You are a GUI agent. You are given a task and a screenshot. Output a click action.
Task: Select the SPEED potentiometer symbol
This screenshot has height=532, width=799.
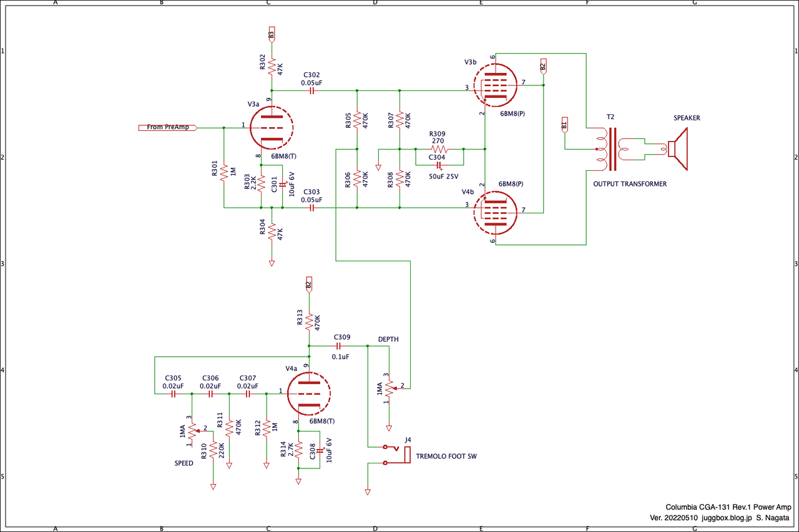tap(192, 430)
